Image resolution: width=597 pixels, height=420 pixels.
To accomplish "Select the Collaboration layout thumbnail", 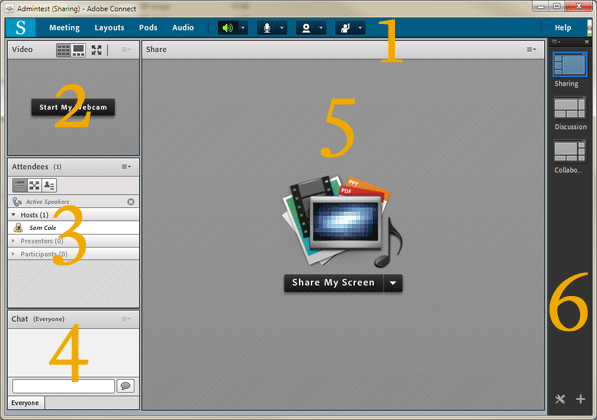I will coord(570,152).
